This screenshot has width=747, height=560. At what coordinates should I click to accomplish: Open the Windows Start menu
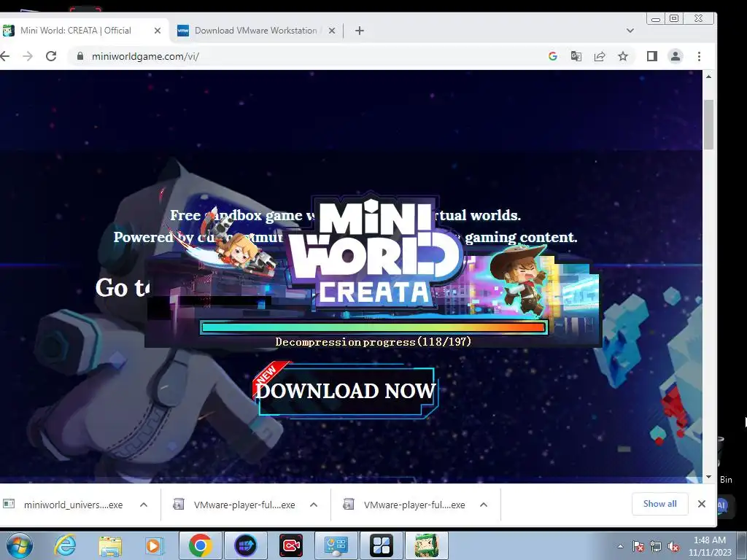point(19,545)
